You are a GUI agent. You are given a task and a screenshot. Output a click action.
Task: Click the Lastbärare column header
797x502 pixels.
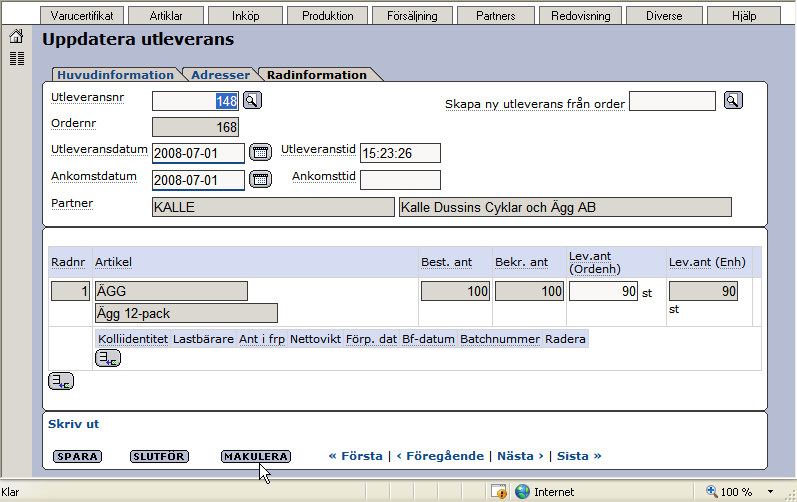pyautogui.click(x=203, y=339)
